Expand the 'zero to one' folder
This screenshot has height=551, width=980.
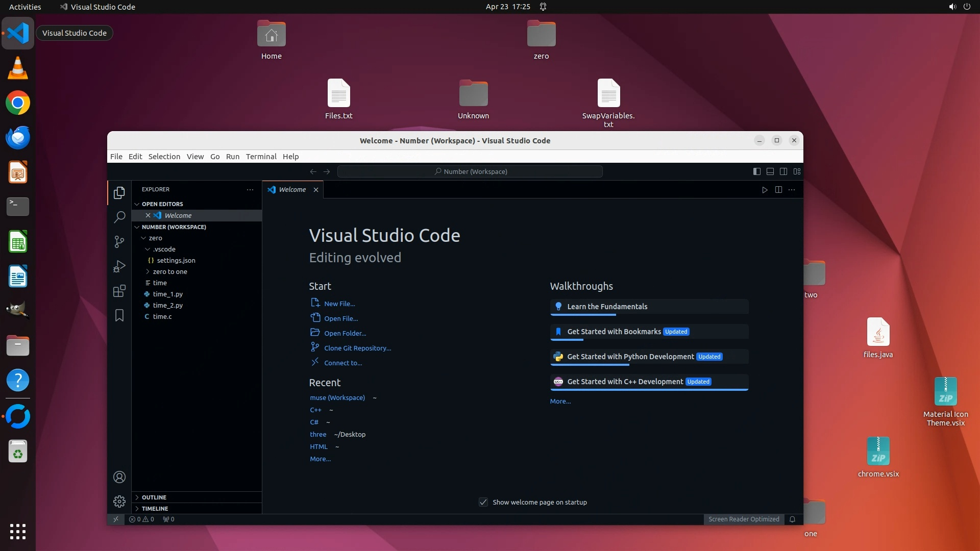pos(169,271)
